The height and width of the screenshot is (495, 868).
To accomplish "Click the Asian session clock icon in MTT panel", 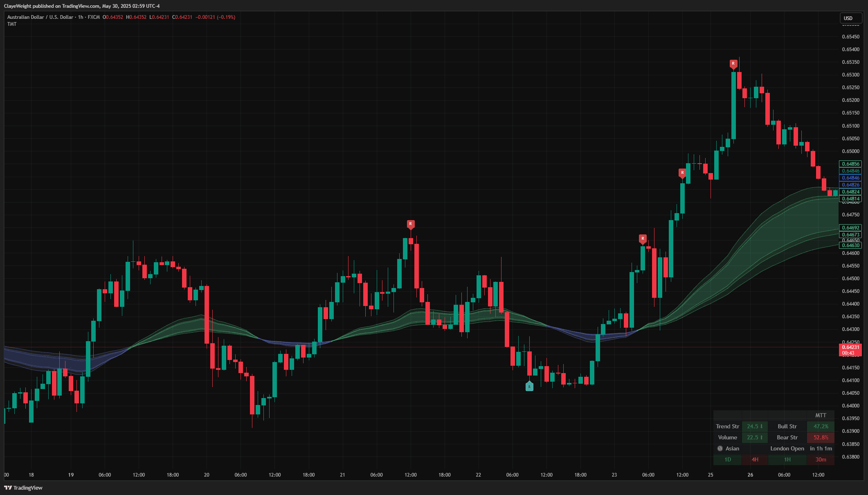I will tap(720, 448).
